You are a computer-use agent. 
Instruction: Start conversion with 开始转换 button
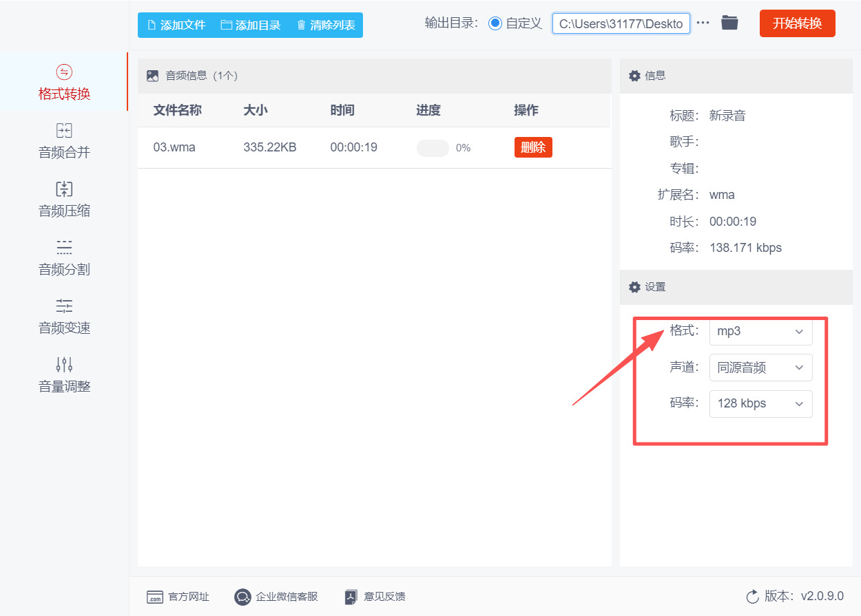point(797,23)
